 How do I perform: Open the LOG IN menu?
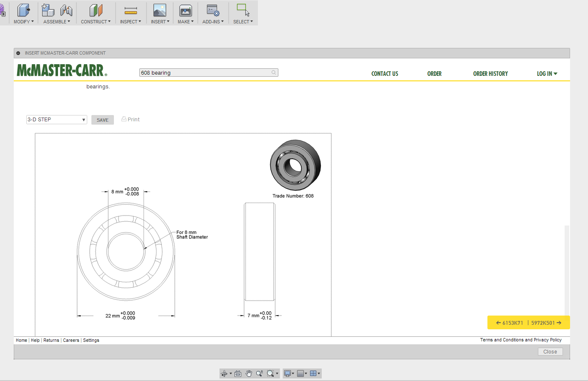(547, 74)
